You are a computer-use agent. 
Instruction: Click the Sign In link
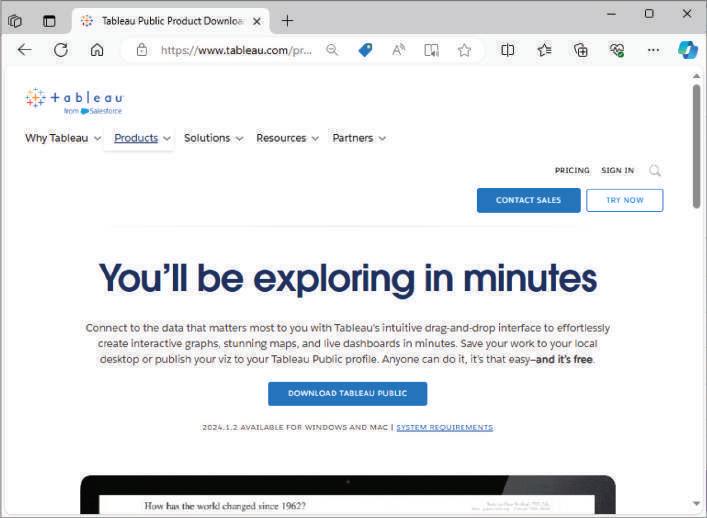pos(617,170)
